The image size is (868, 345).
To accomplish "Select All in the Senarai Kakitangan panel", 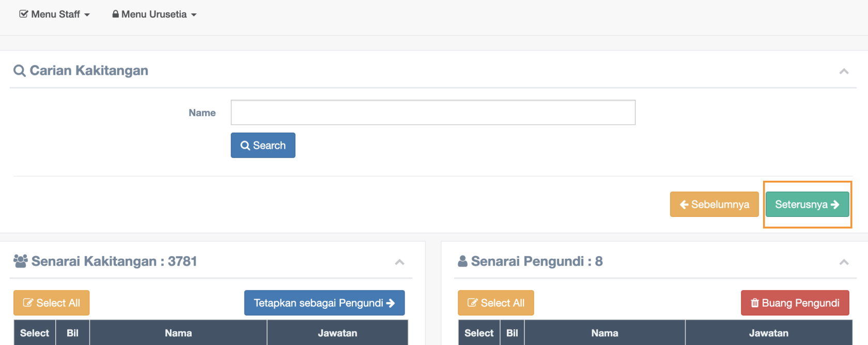I will click(x=52, y=303).
